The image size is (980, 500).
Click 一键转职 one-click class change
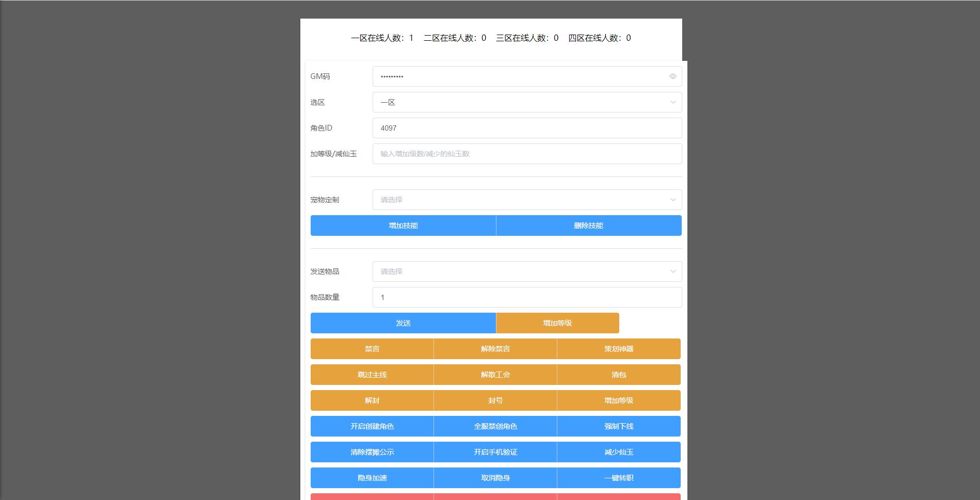point(618,477)
